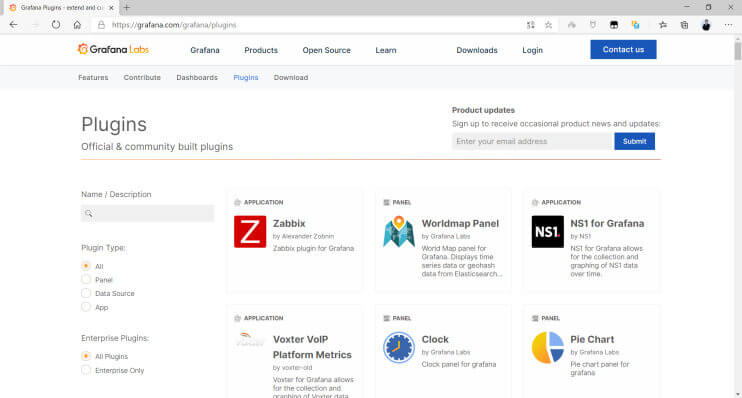
Task: Switch to the Features sub-tab
Action: tap(93, 78)
